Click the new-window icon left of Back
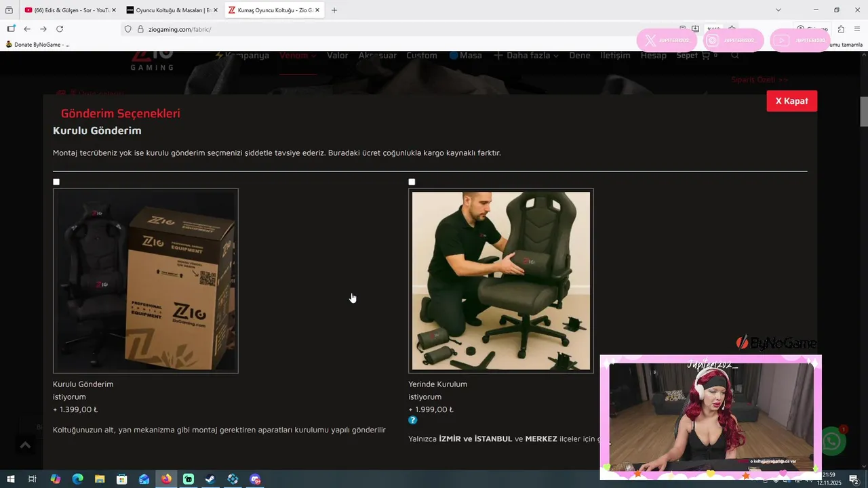 11,29
